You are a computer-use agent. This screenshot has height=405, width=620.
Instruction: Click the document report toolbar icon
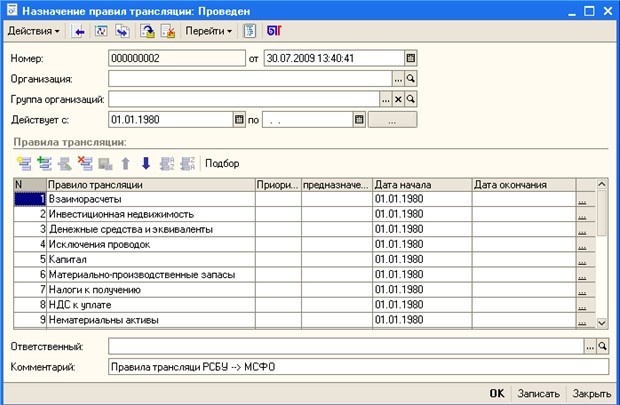pos(250,31)
